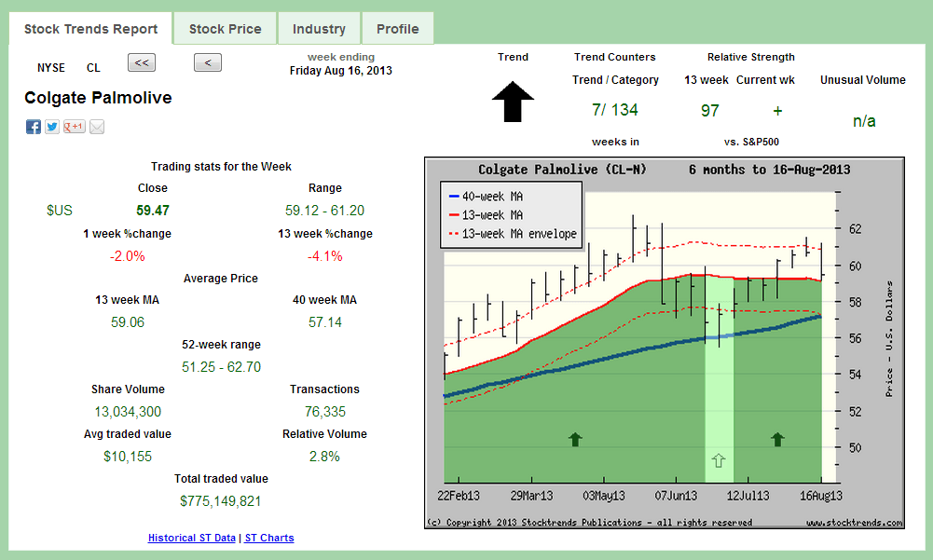Open the Stock Trends Report tab
The height and width of the screenshot is (560, 933).
click(x=90, y=29)
